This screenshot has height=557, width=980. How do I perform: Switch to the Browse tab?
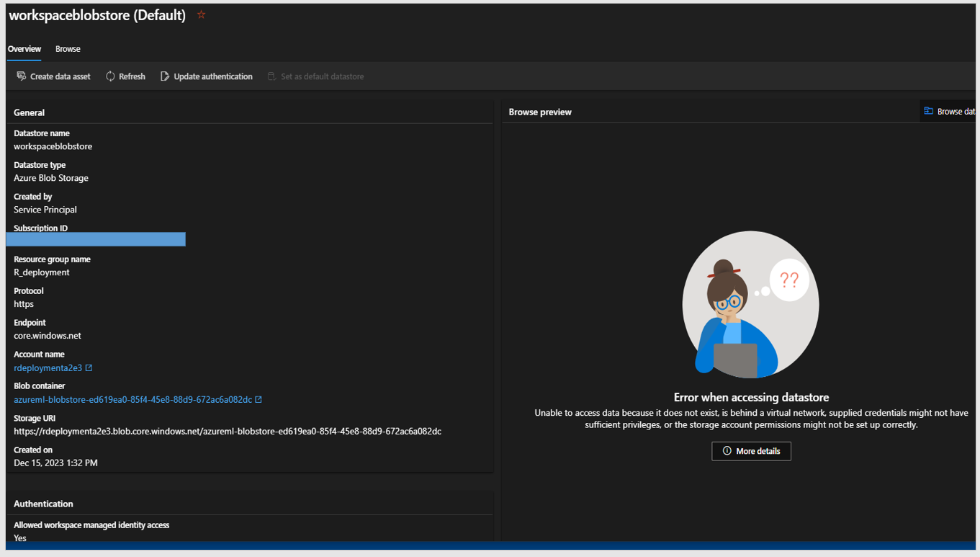68,49
